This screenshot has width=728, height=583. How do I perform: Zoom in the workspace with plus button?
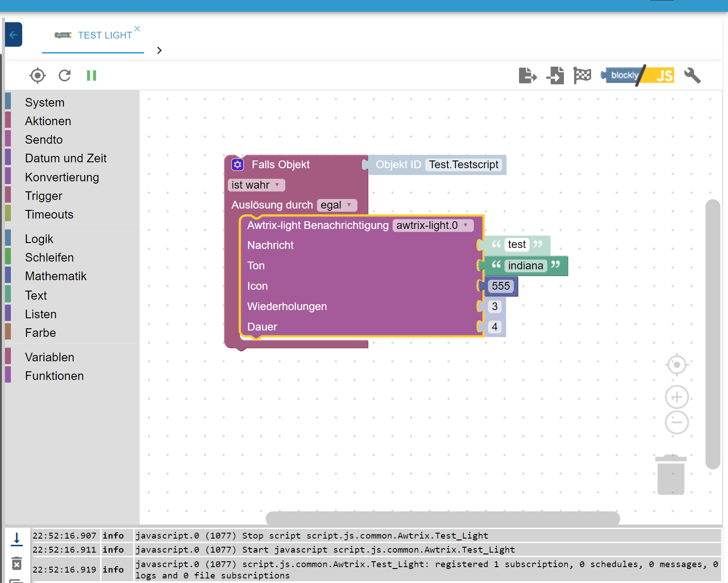pos(677,397)
